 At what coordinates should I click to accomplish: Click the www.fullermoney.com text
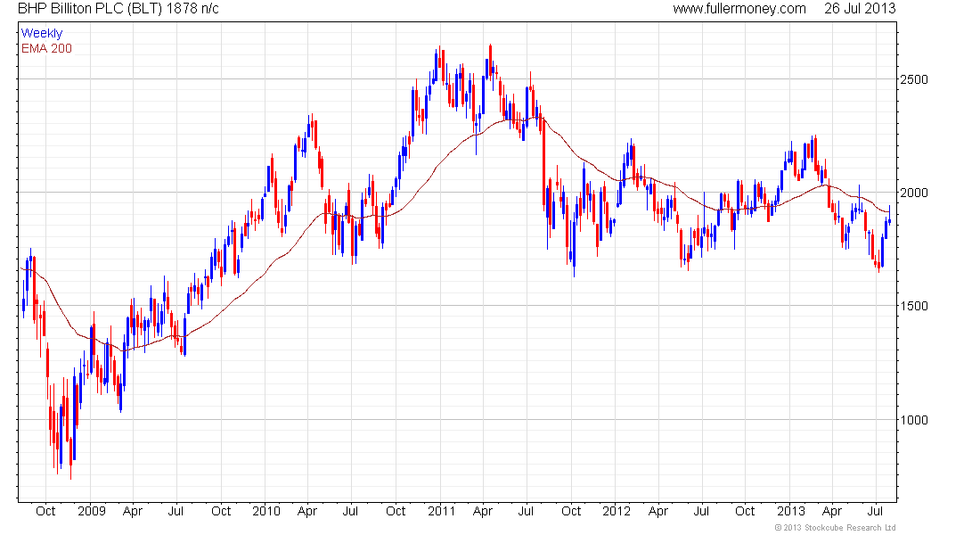point(739,9)
